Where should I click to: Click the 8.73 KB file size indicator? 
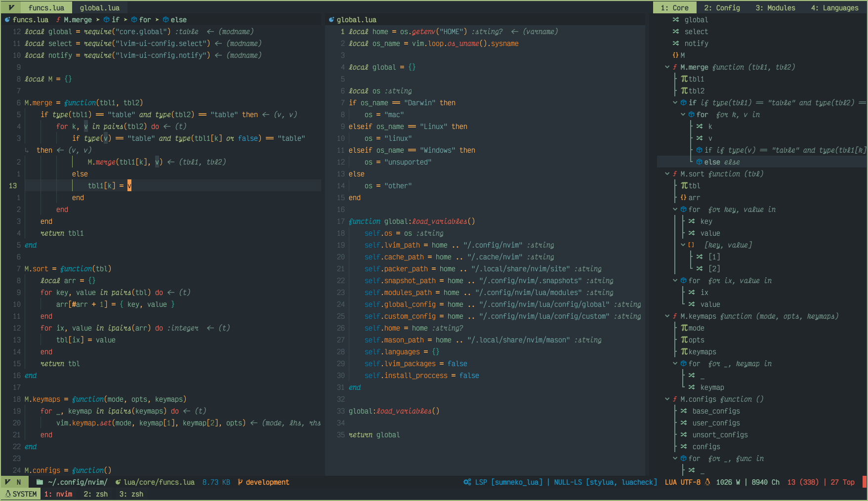click(x=216, y=482)
